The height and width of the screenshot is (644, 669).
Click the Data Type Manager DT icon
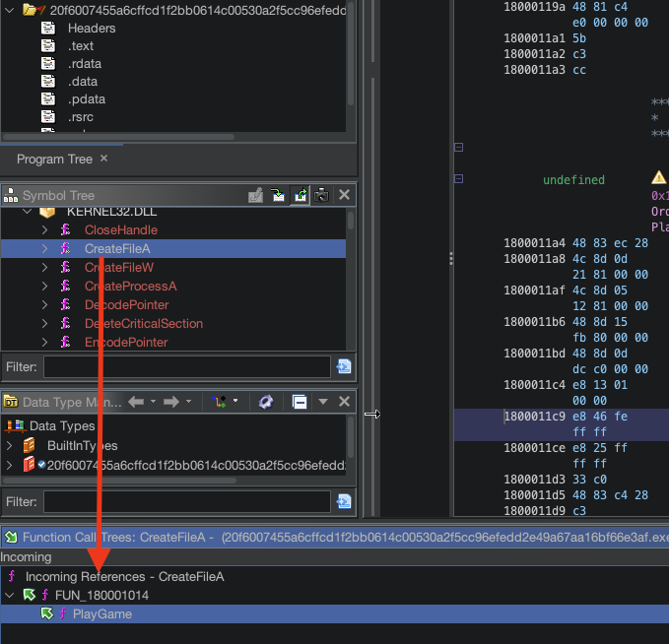click(11, 402)
